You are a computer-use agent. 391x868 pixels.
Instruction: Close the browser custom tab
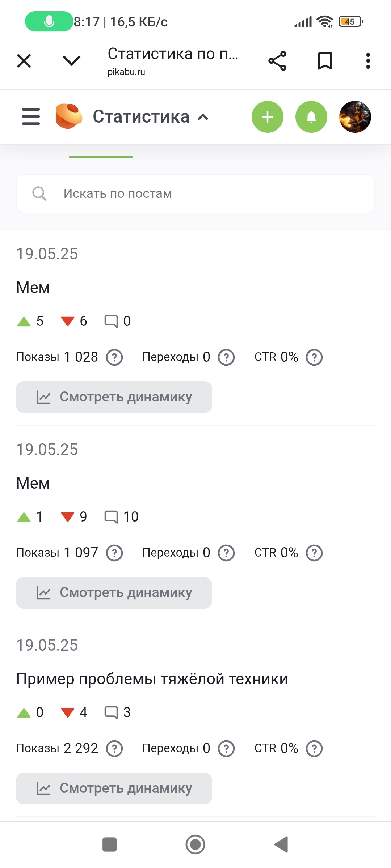[24, 61]
